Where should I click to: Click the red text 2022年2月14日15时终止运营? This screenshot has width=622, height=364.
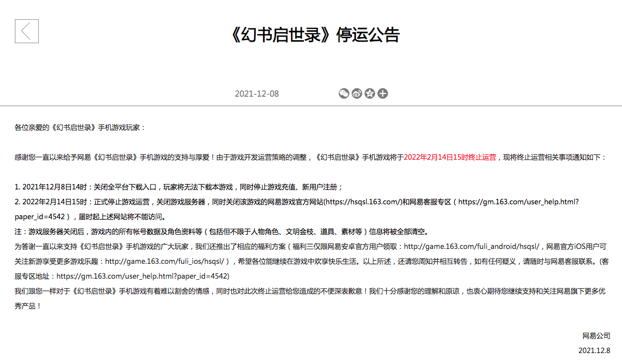point(450,157)
